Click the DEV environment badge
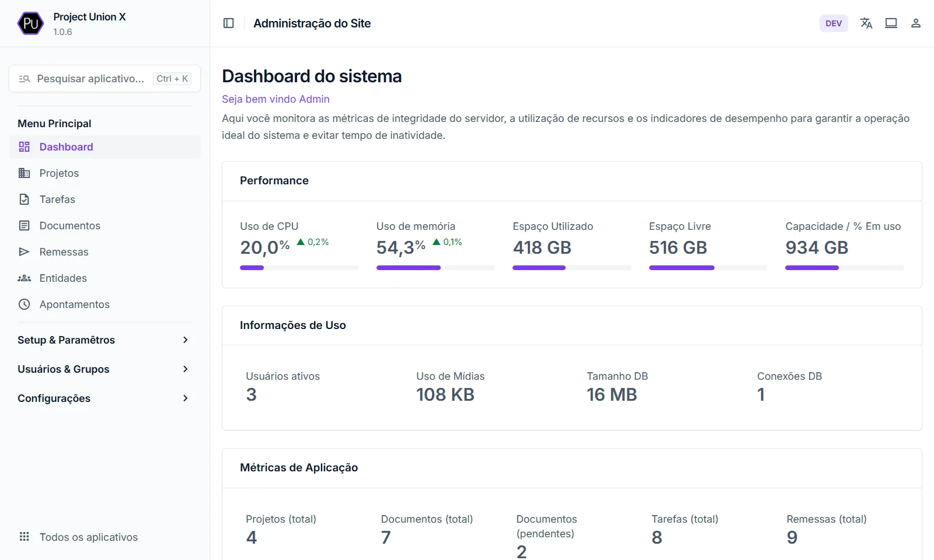Viewport: 934px width, 560px height. (833, 23)
